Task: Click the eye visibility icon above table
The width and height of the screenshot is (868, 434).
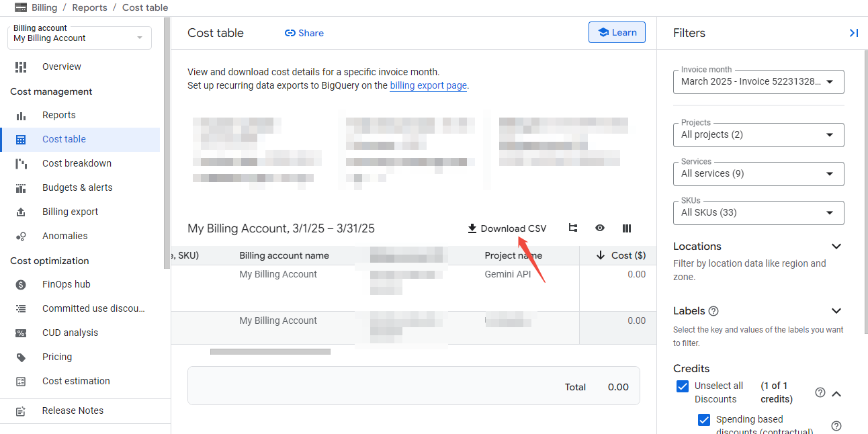Action: pos(600,228)
